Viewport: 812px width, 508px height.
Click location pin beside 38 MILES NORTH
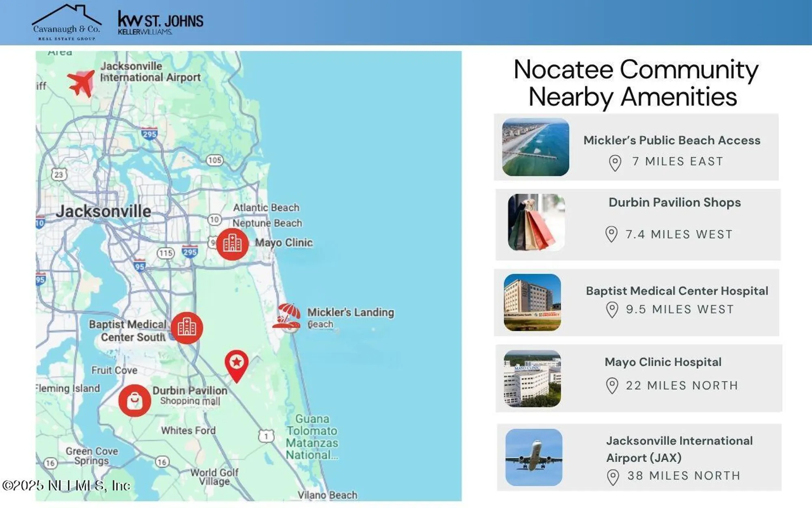click(613, 477)
